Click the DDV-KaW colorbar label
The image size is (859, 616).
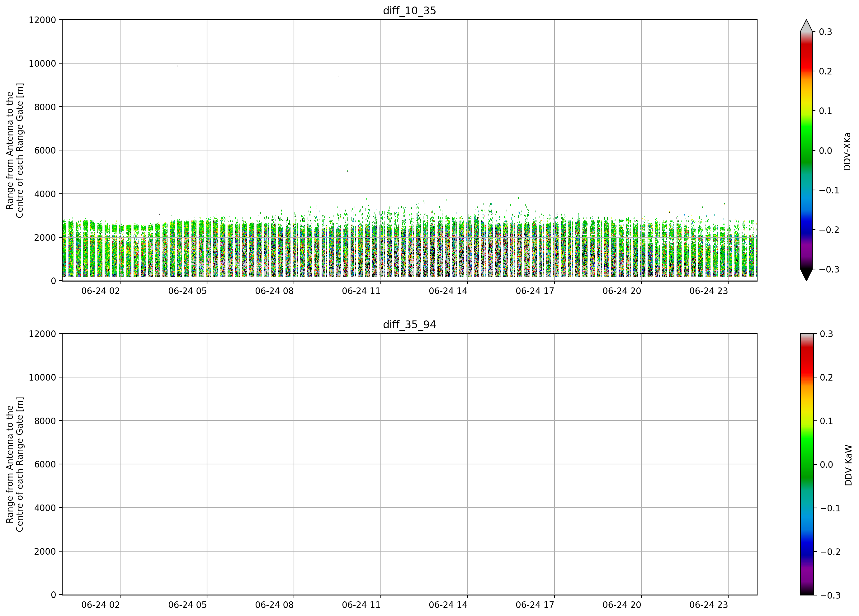848,465
